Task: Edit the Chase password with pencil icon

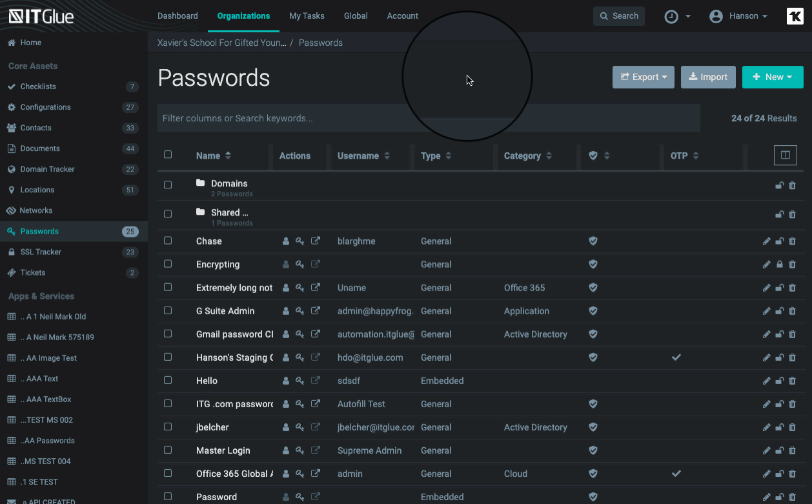Action: point(767,241)
